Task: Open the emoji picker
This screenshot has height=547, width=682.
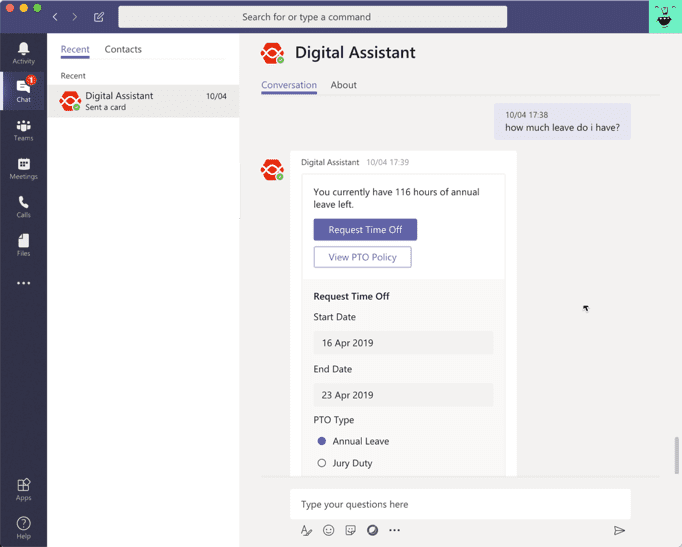Action: [x=328, y=530]
